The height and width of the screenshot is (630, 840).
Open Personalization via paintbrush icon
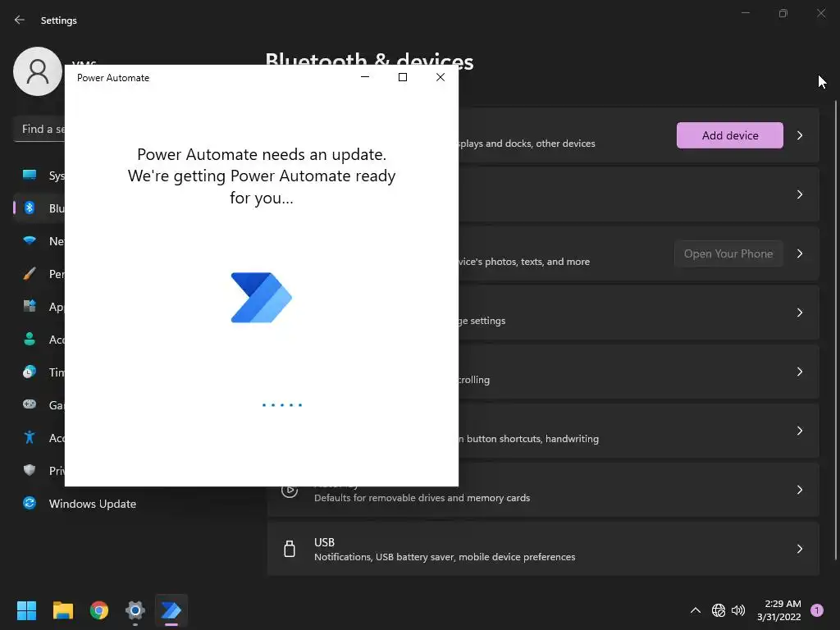pyautogui.click(x=30, y=274)
